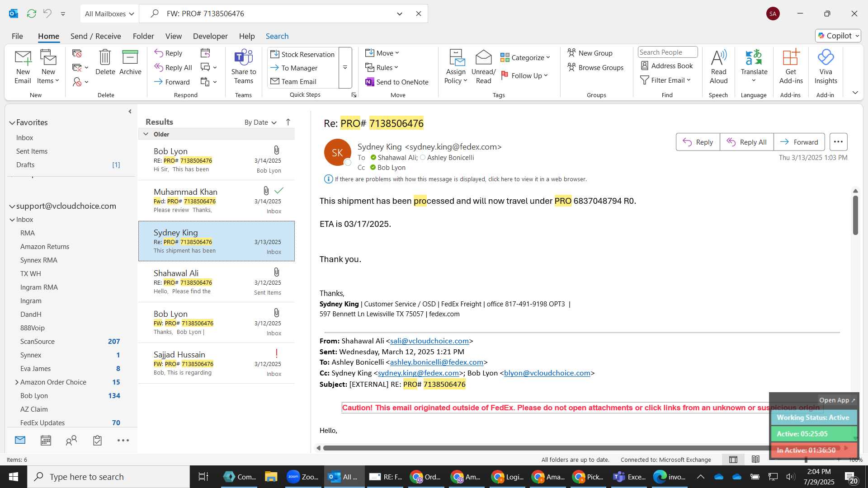Archive the selected message
This screenshot has height=488, width=868.
130,62
